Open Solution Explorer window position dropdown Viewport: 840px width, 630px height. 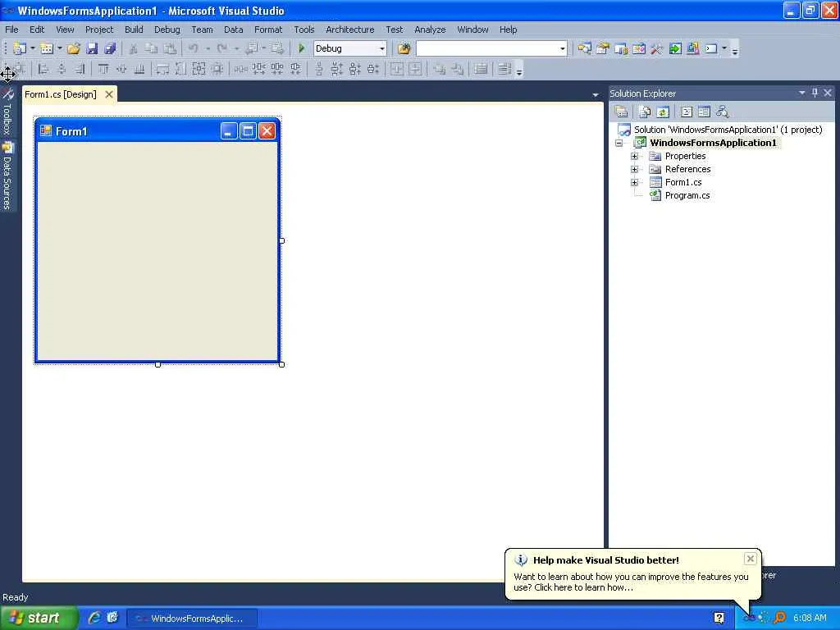[x=802, y=93]
